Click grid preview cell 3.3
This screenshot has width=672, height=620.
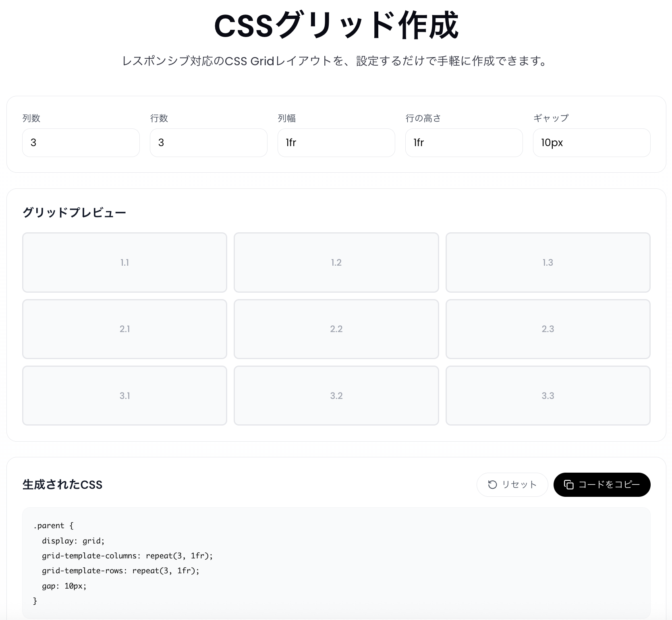548,396
